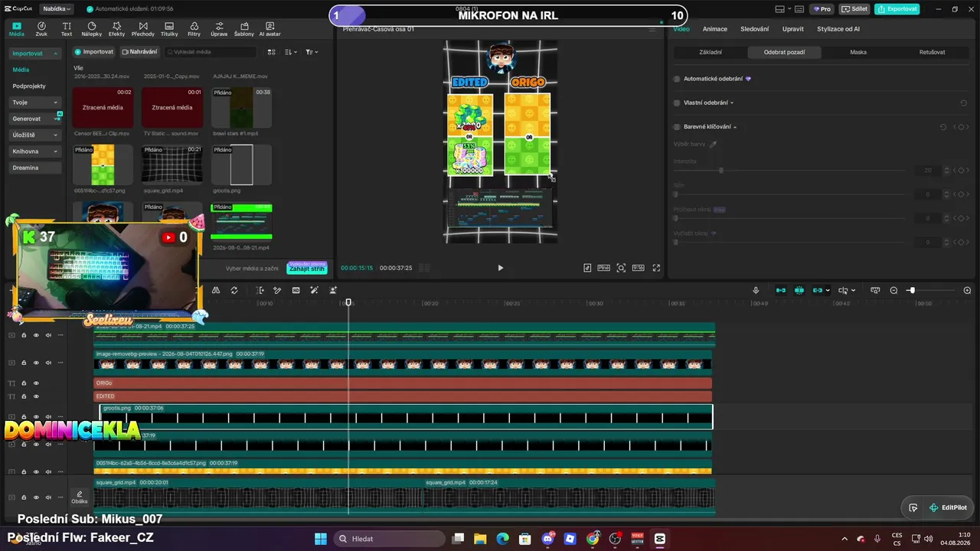
Task: Open the Text tool panel
Action: click(67, 29)
